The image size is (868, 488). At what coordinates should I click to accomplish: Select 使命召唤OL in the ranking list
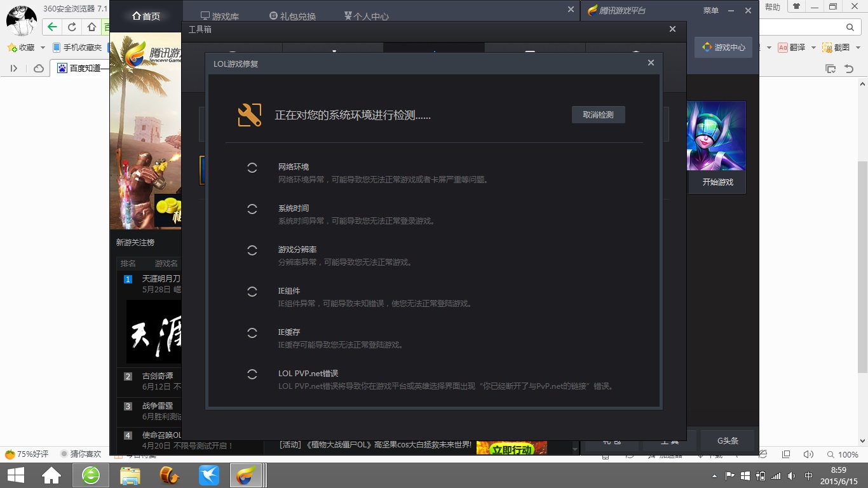tap(161, 435)
